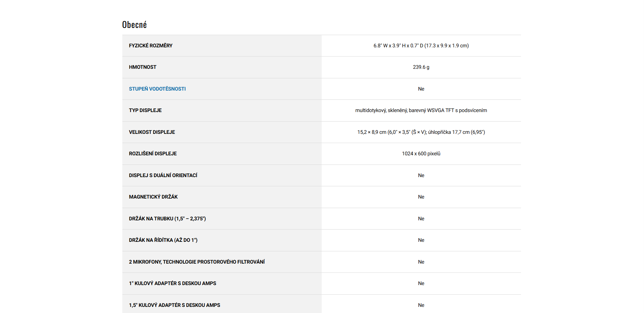Click the multidotykový WSVGA TFT display description

coord(421,110)
